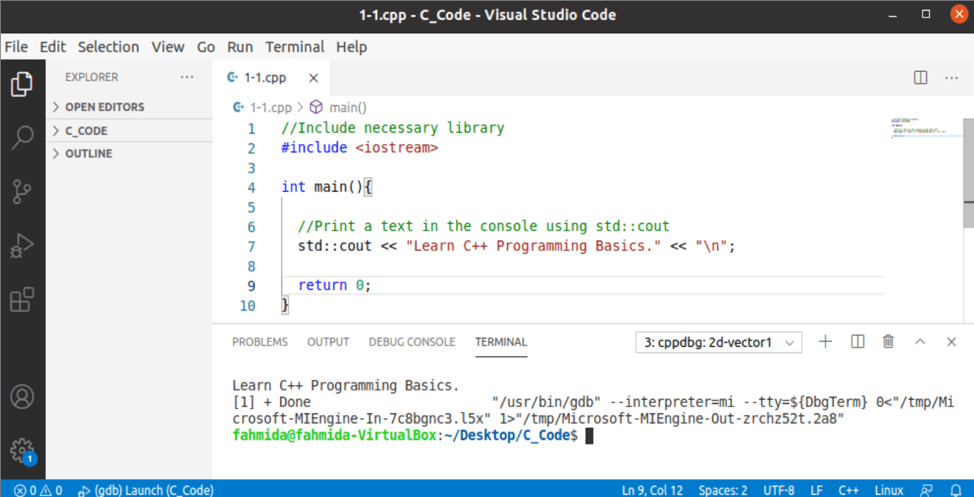
Task: Click terminal output line Learn C++ Programming Basics.
Action: click(345, 385)
